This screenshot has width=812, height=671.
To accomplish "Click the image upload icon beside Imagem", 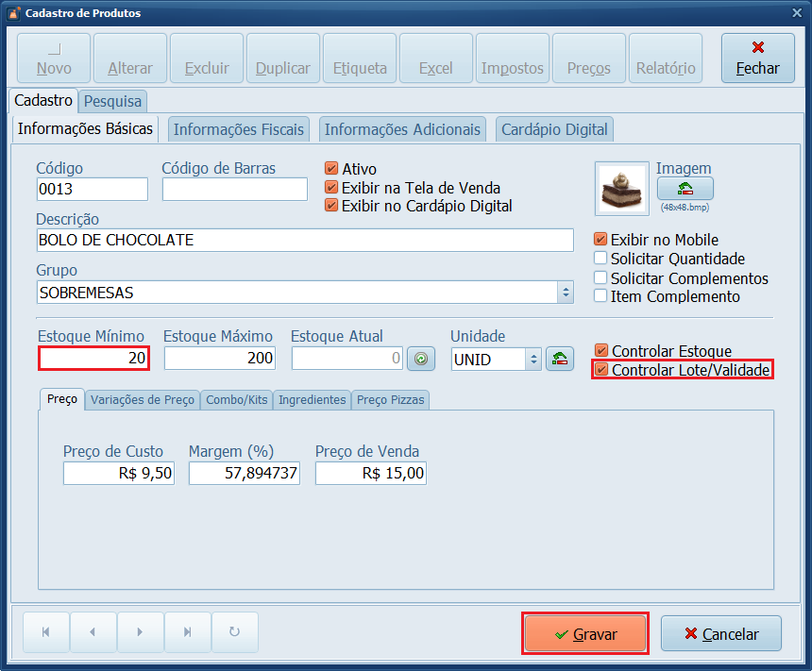I will pos(685,189).
